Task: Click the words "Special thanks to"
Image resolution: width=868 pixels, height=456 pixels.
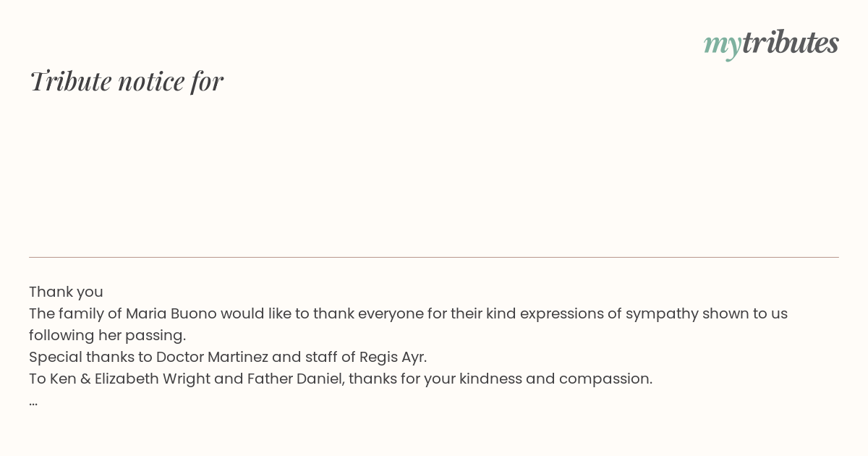Action: tap(90, 357)
